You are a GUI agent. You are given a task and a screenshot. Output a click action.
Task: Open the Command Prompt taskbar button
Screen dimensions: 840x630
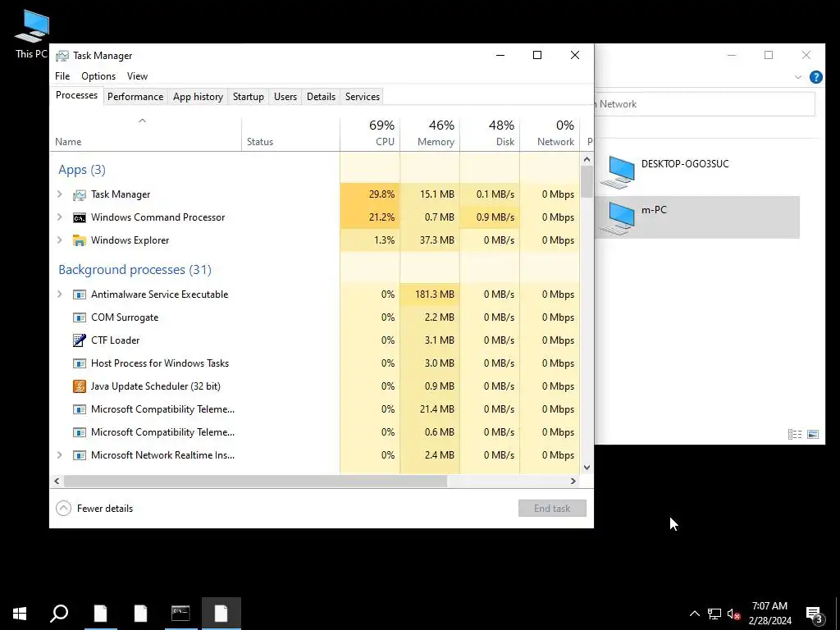tap(180, 614)
